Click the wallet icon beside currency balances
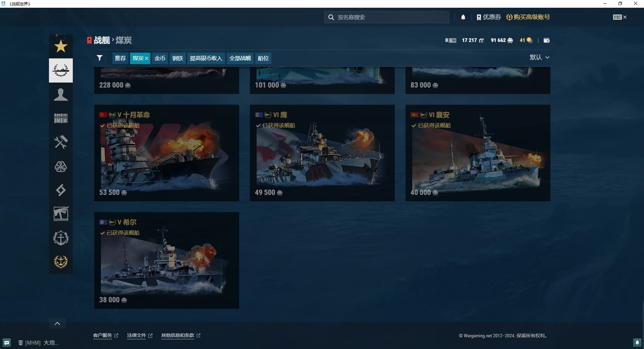 [x=546, y=40]
